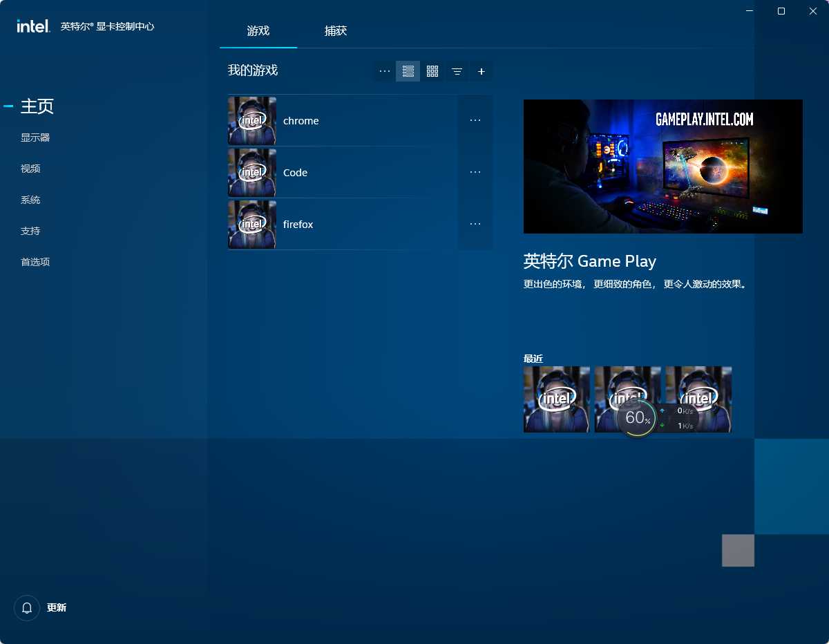829x644 pixels.
Task: Click the 最近 label
Action: click(533, 359)
